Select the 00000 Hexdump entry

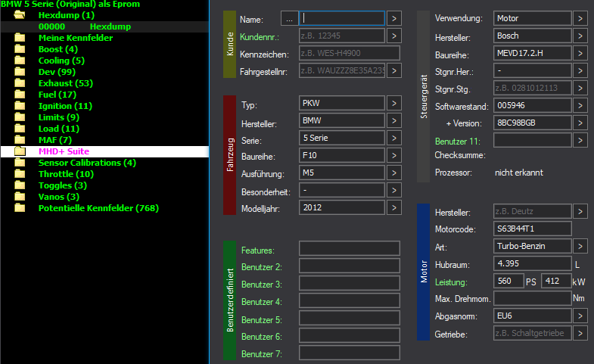(x=104, y=26)
